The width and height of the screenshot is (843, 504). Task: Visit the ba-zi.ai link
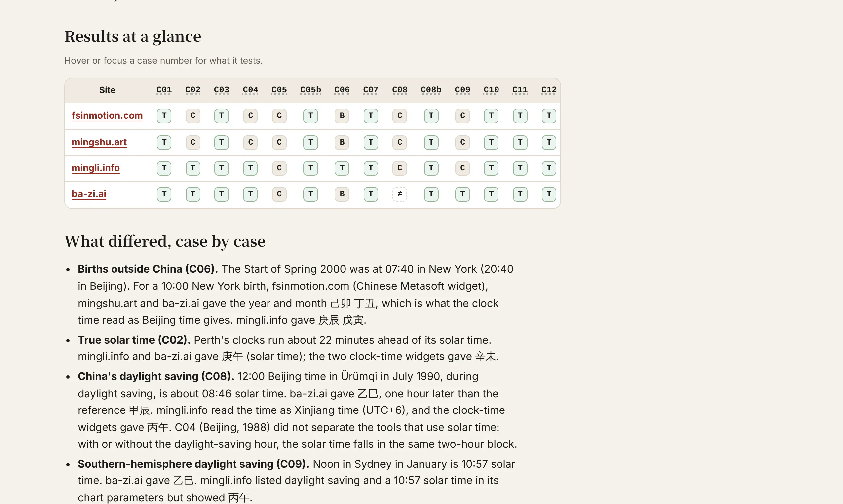pyautogui.click(x=89, y=194)
